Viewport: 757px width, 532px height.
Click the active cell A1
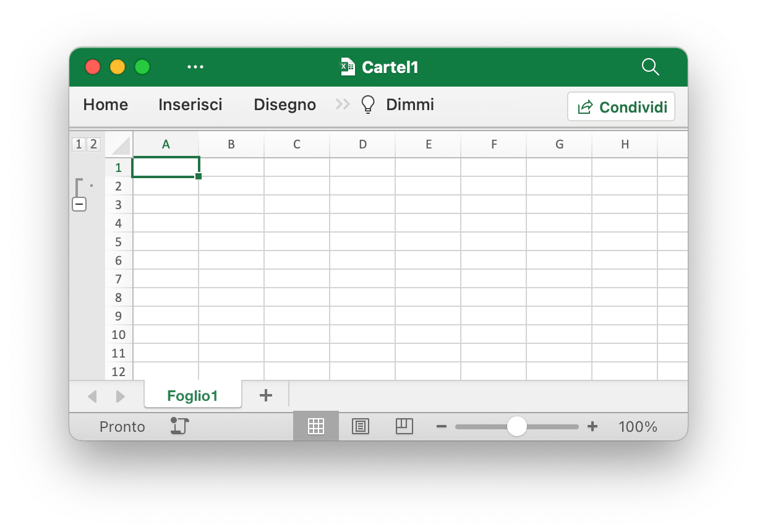[x=166, y=167]
